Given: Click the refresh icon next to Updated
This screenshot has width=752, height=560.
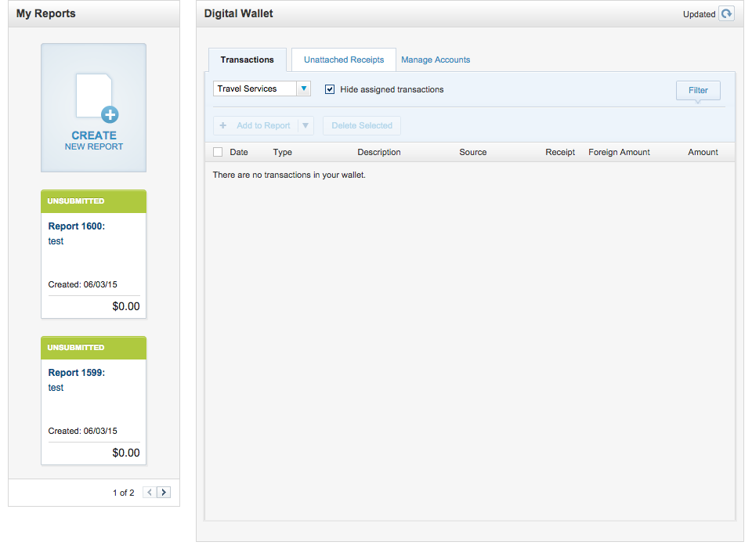Looking at the screenshot, I should [726, 14].
